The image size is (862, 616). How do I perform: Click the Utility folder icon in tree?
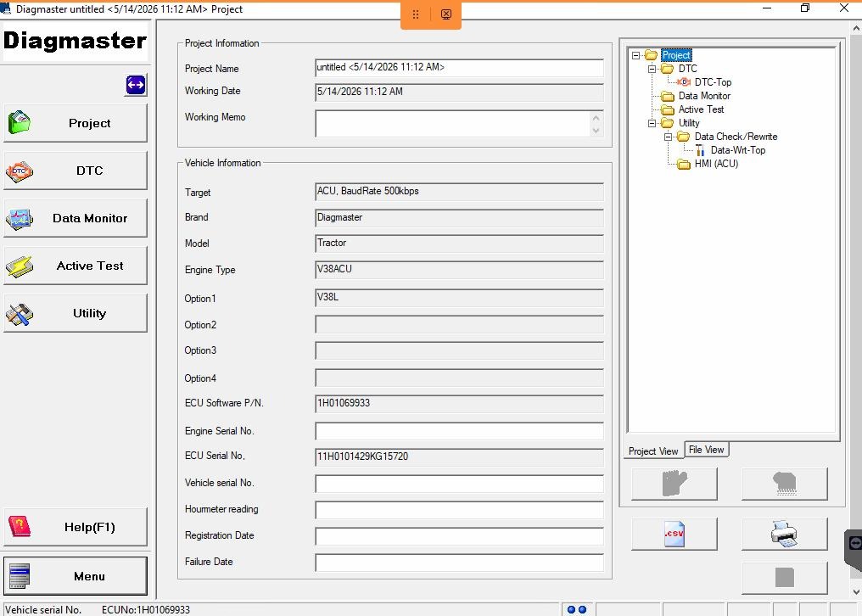click(x=668, y=123)
